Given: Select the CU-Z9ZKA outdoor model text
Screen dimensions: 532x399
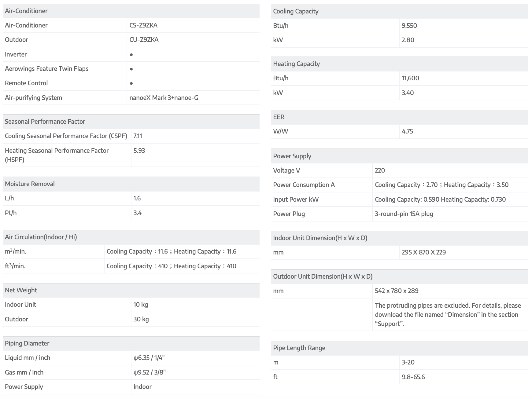Looking at the screenshot, I should tap(144, 40).
